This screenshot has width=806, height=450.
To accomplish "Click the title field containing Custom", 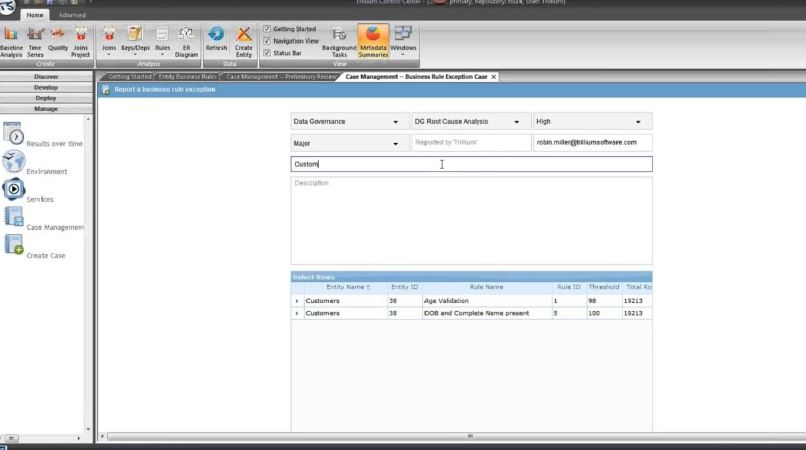I will 471,164.
